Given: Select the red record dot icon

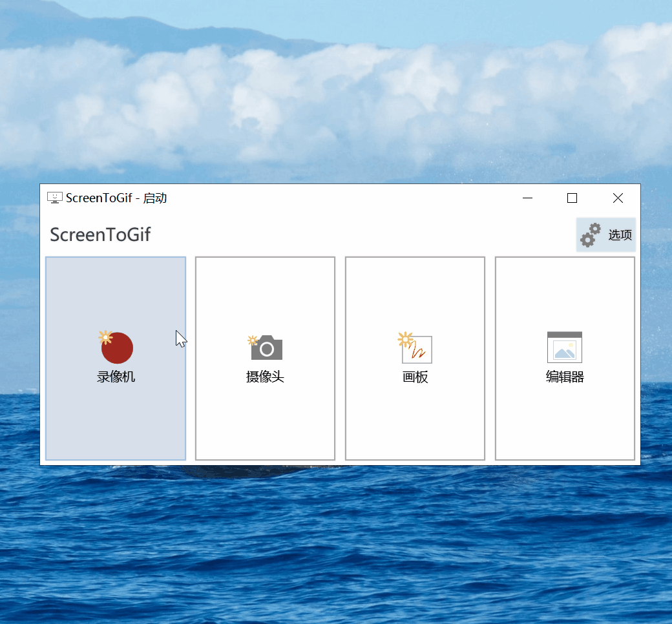Looking at the screenshot, I should click(x=118, y=349).
